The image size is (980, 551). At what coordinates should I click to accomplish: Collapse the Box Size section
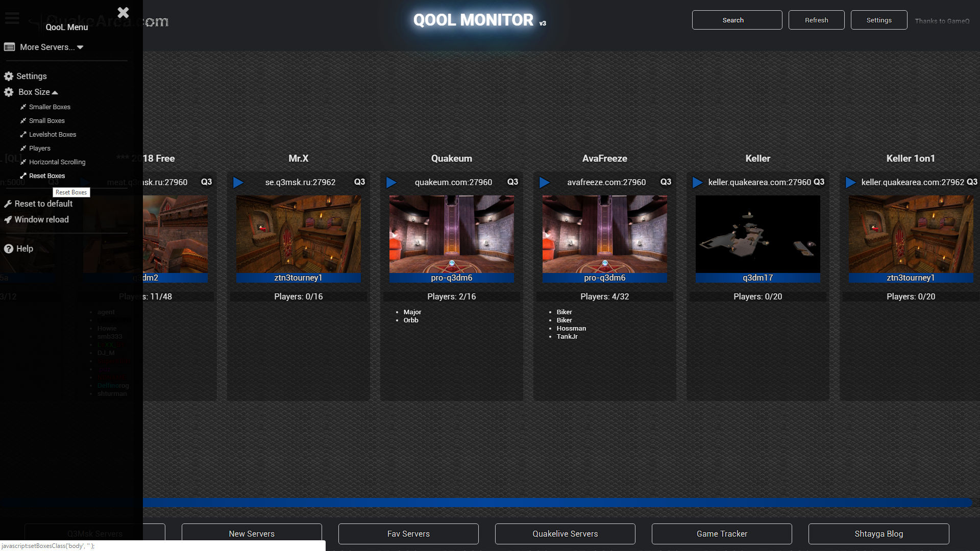click(x=38, y=92)
